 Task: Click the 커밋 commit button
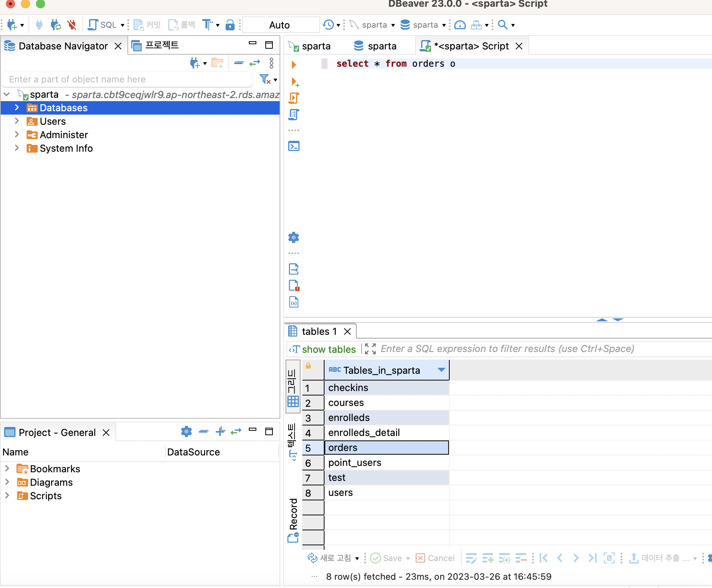click(x=147, y=25)
